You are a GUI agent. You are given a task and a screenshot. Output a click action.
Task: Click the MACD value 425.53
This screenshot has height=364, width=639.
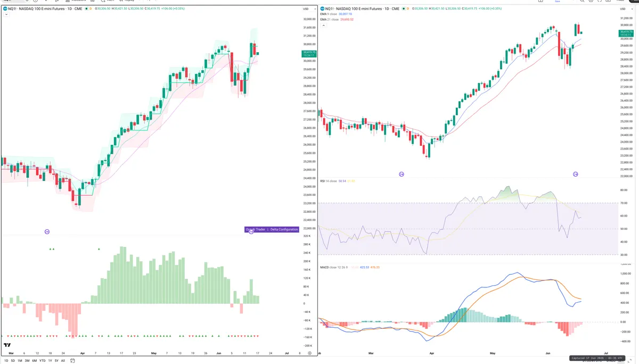[x=364, y=267]
